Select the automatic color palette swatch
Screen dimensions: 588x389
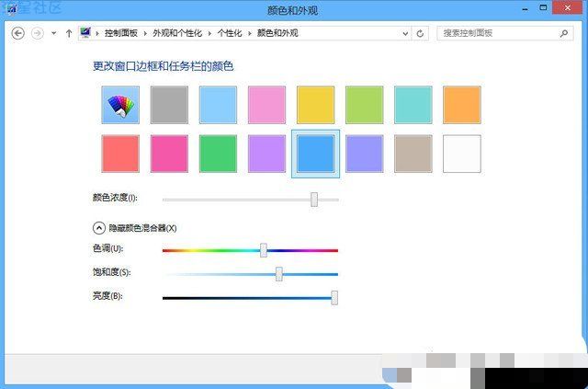point(120,105)
